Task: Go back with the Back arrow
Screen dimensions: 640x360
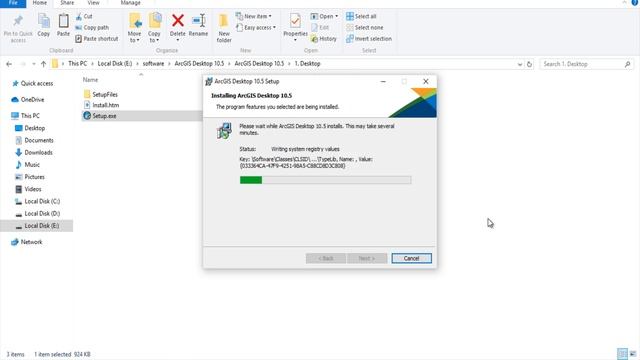Action: point(9,64)
